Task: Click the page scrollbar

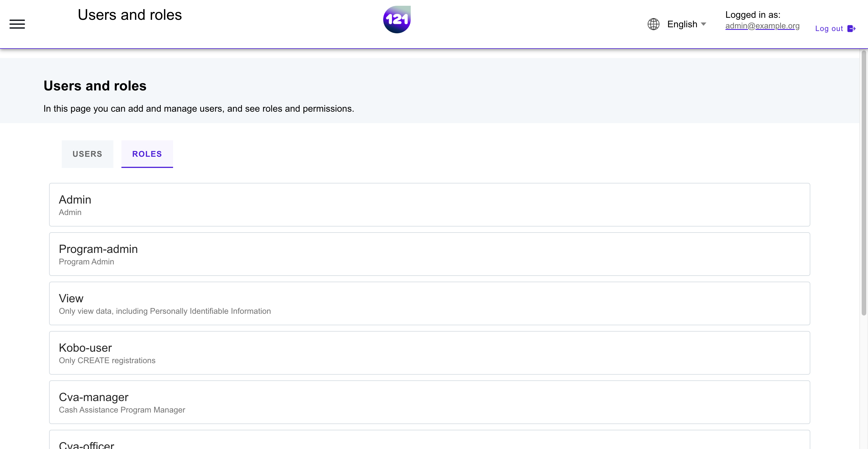Action: [864, 183]
